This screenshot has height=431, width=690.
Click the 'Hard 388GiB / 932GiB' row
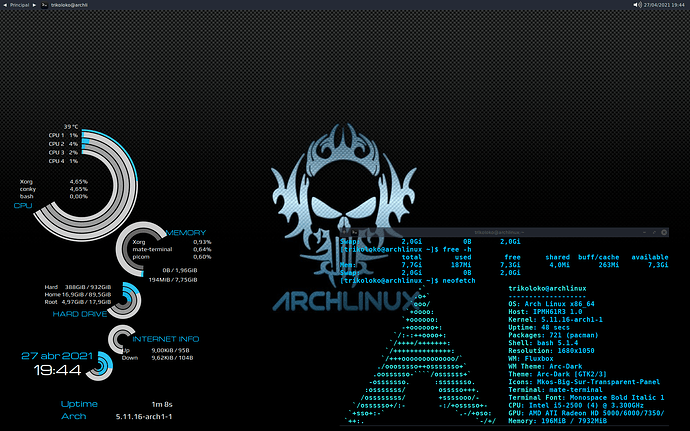click(x=78, y=287)
